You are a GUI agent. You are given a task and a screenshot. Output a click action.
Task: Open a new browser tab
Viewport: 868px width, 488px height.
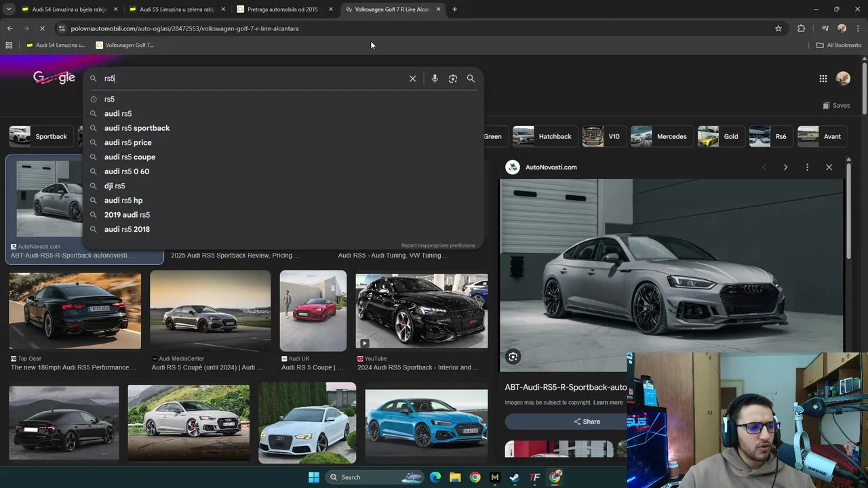pos(454,9)
